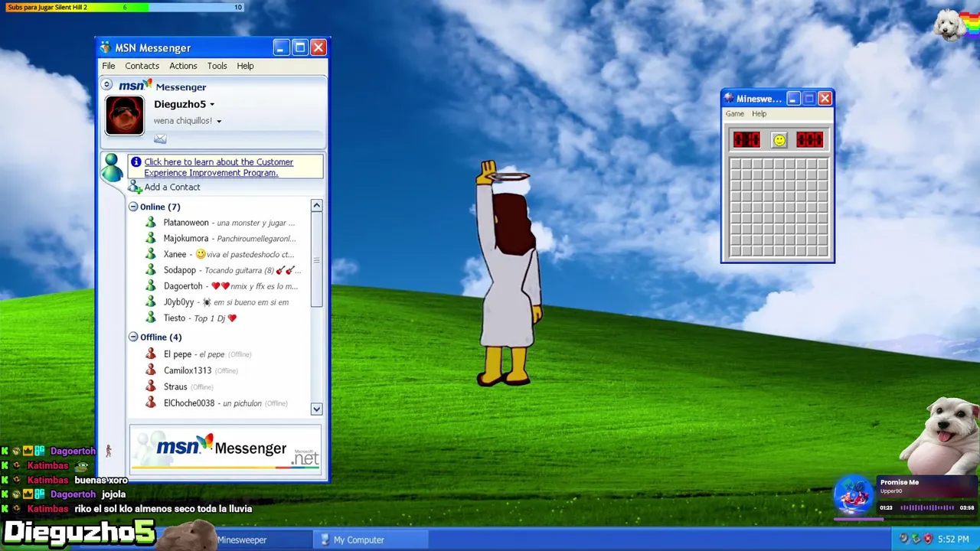Click the offline buddy icon next to El pepe
The height and width of the screenshot is (551, 980).
[x=151, y=354]
